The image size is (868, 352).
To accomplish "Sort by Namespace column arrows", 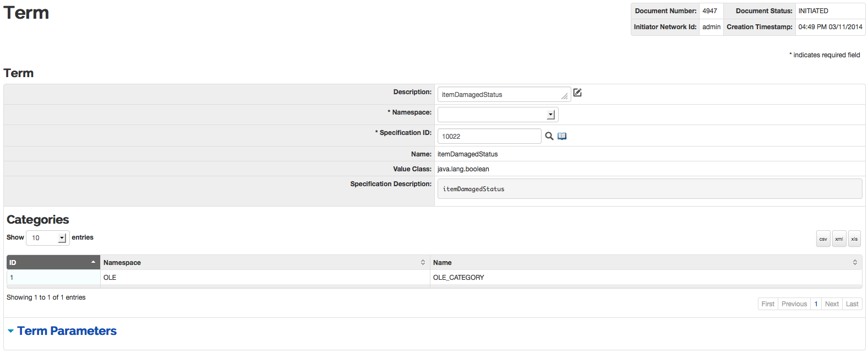I will (423, 262).
